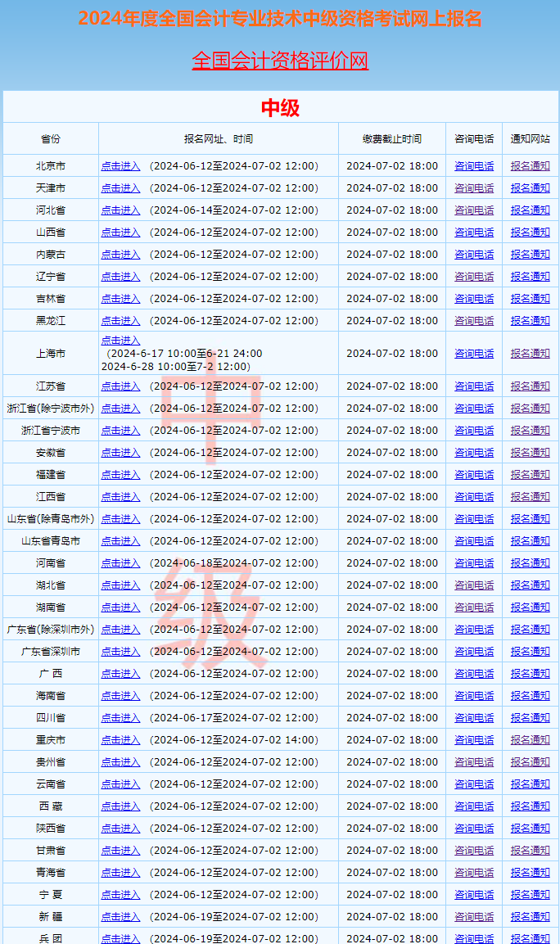
Task: View 咨询电话 for 江西省
Action: 474,497
